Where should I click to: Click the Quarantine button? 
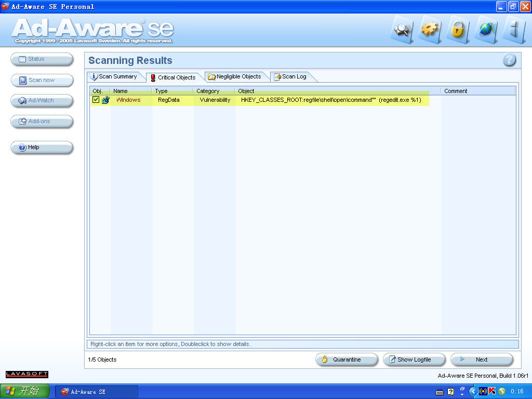347,360
